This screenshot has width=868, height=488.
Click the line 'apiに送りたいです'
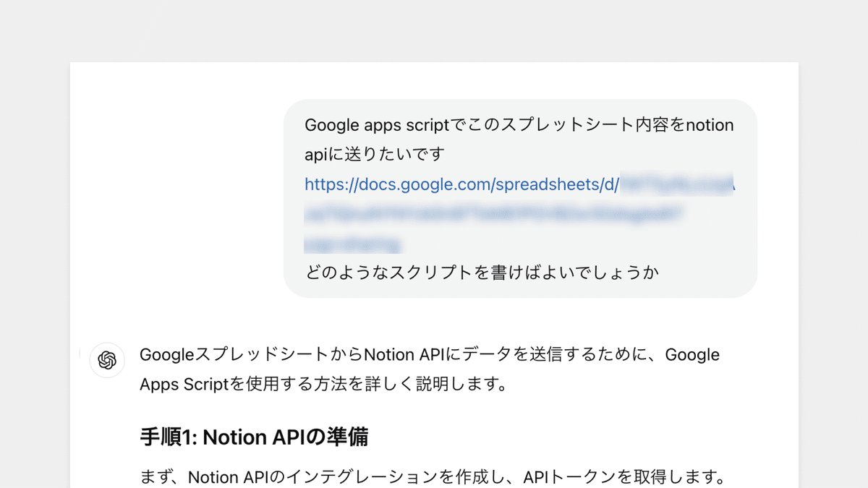tap(375, 155)
